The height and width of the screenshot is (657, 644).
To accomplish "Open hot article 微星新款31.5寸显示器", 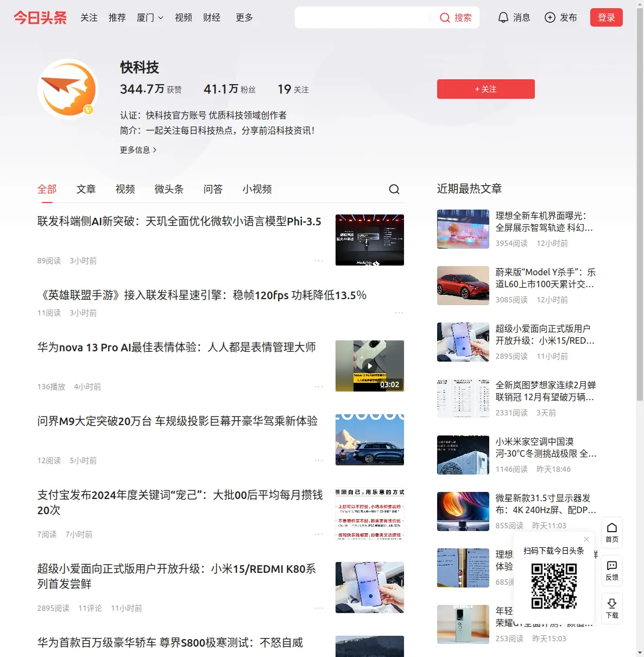I will coord(546,504).
